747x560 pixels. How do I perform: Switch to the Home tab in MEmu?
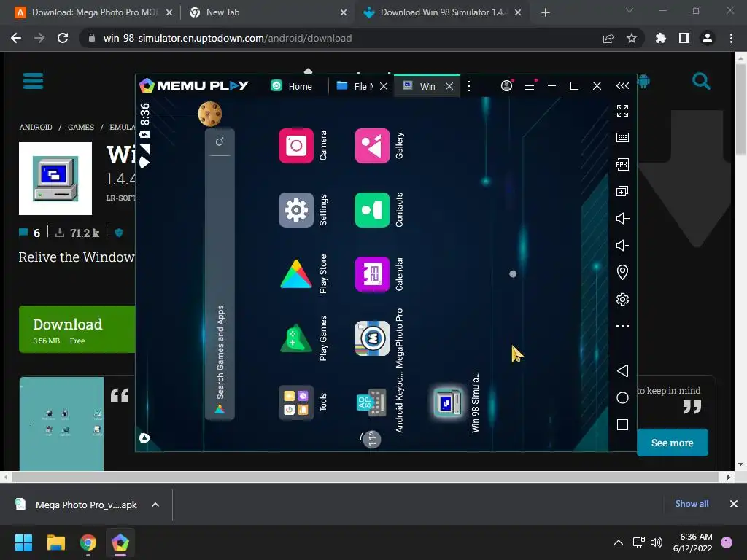pos(292,86)
